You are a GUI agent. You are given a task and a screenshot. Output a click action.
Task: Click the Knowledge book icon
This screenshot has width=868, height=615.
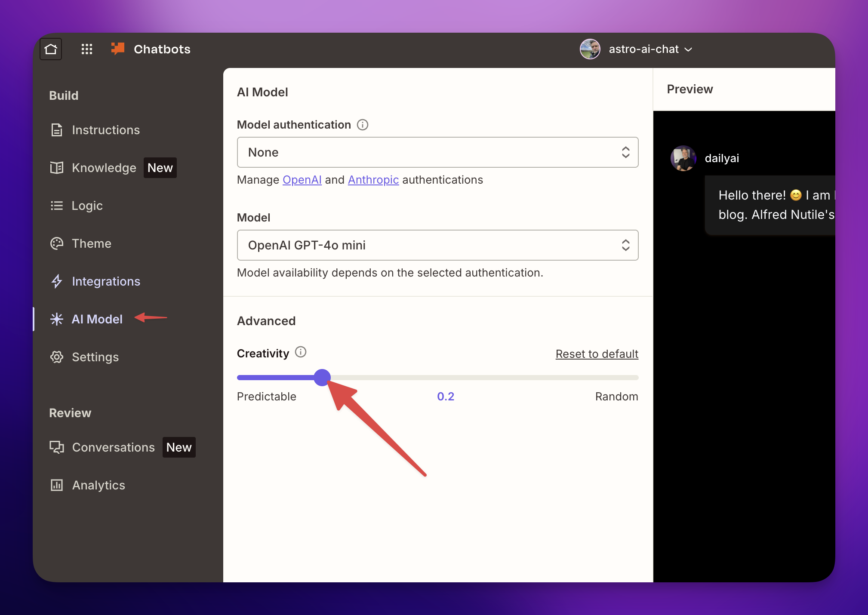click(57, 168)
